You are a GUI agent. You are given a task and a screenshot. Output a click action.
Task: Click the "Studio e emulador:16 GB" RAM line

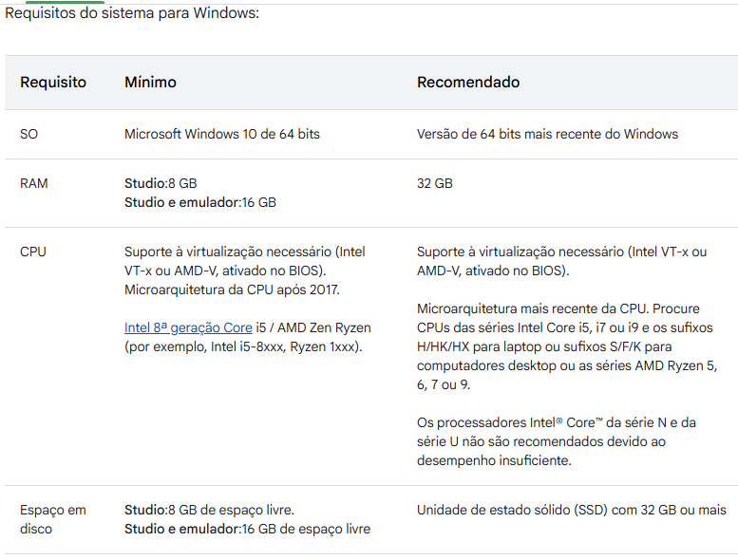[200, 202]
